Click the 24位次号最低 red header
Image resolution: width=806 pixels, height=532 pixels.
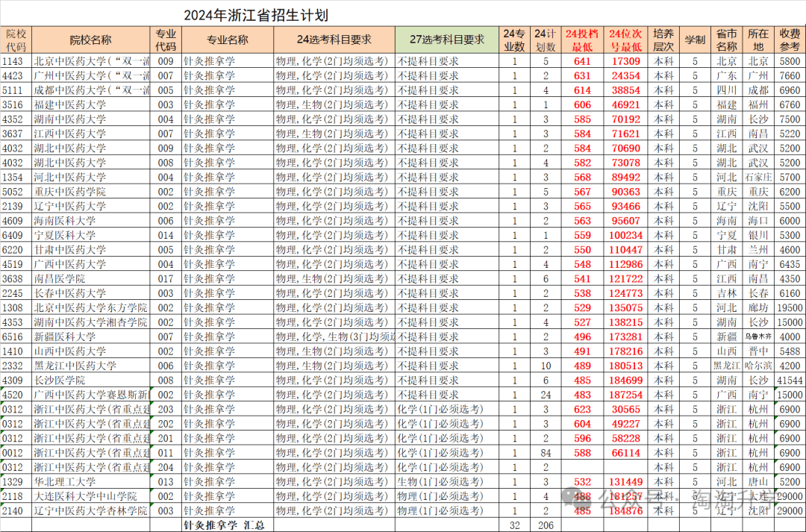click(625, 40)
